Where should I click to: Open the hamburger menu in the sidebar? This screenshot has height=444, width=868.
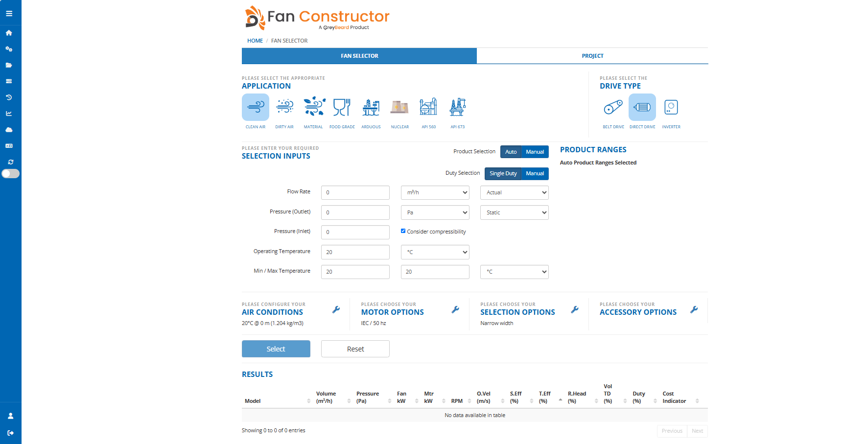click(9, 14)
